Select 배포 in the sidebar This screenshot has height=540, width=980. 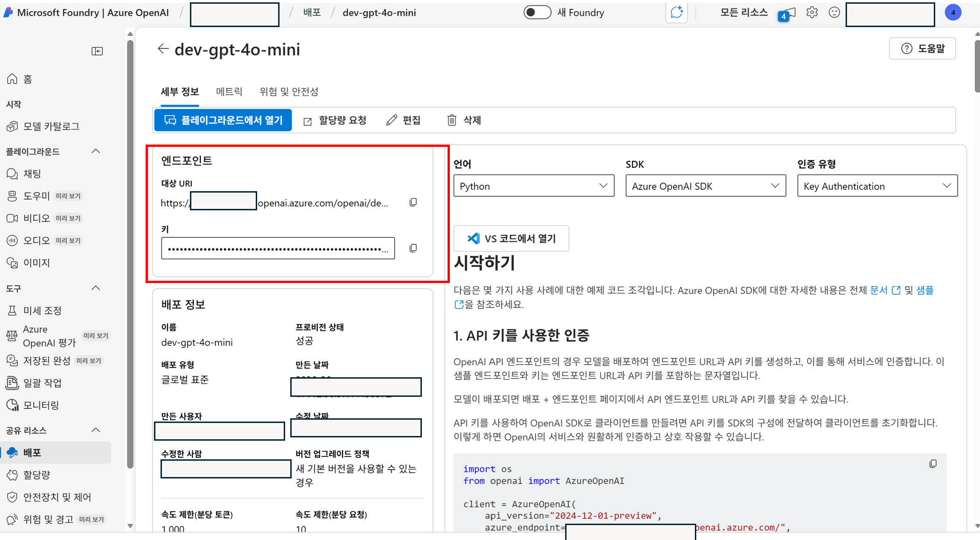pos(56,452)
